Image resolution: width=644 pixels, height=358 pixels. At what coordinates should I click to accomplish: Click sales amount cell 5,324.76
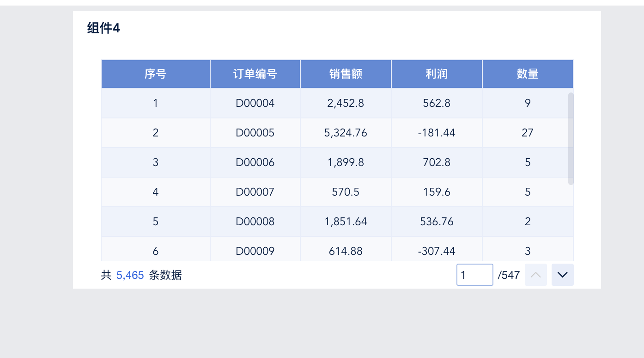346,133
